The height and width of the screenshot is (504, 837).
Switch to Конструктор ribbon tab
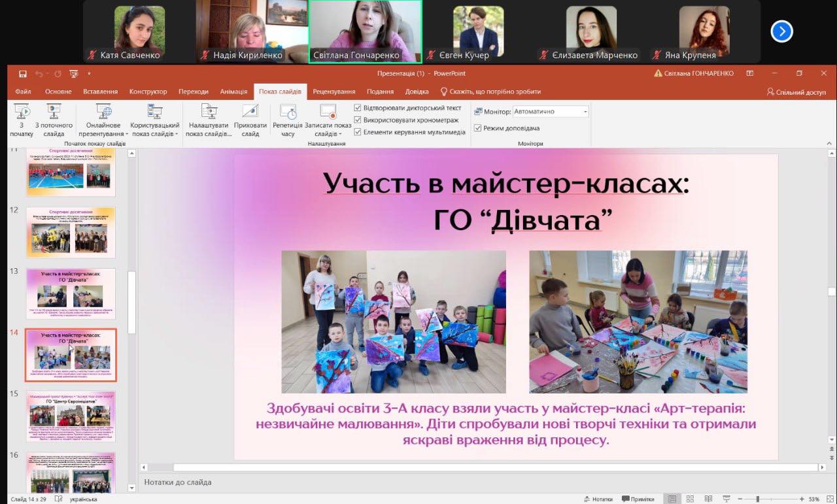click(148, 92)
